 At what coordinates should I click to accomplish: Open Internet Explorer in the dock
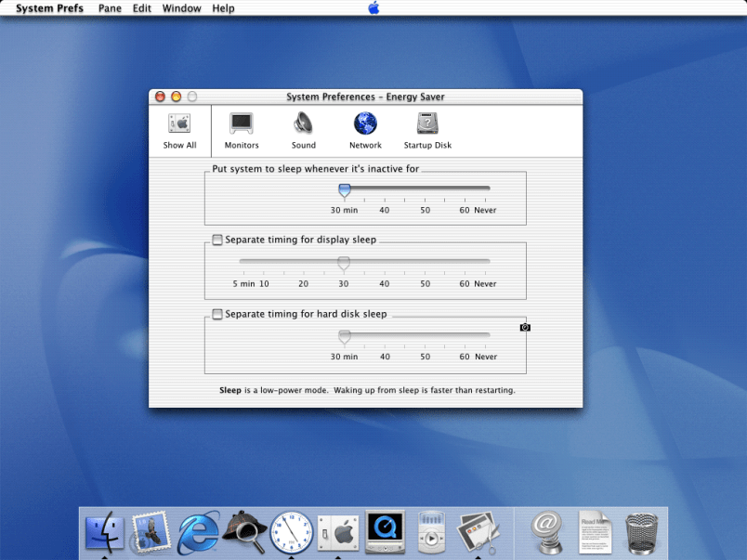click(x=198, y=532)
